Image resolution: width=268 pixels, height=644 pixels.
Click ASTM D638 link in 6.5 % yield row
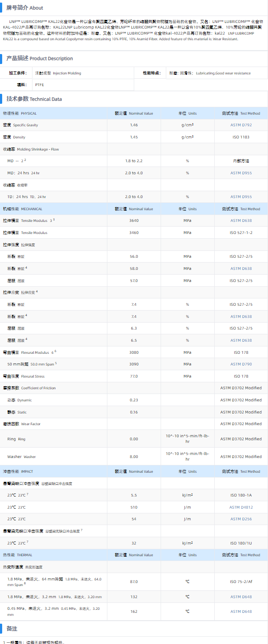(x=241, y=340)
